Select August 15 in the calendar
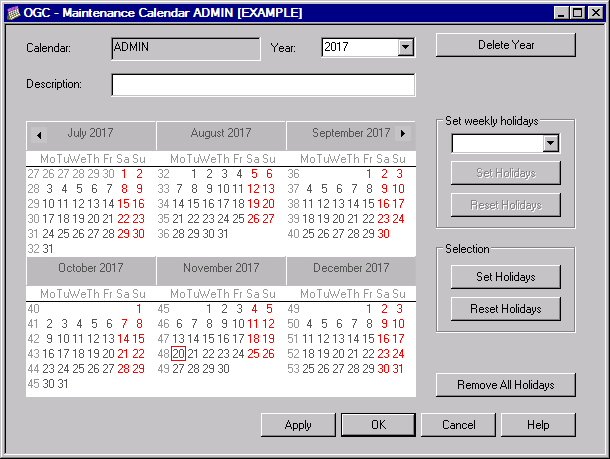610x459 pixels. (x=193, y=204)
